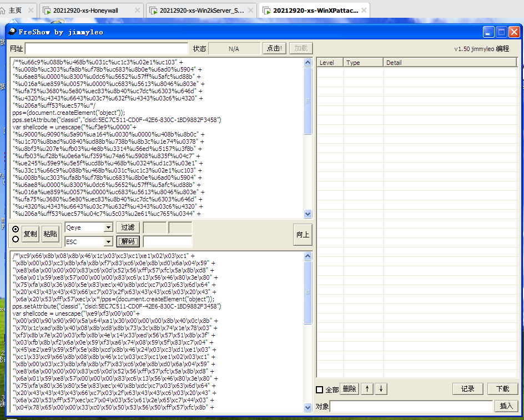The width and height of the screenshot is (524, 420).
Task: Close the Win2kServer VM tab
Action: [251, 11]
